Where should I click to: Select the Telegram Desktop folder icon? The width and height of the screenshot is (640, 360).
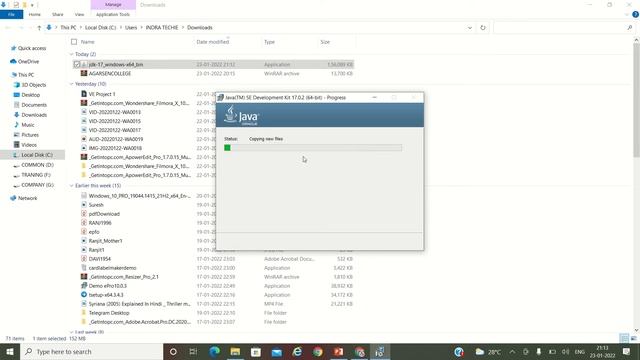[x=84, y=313]
